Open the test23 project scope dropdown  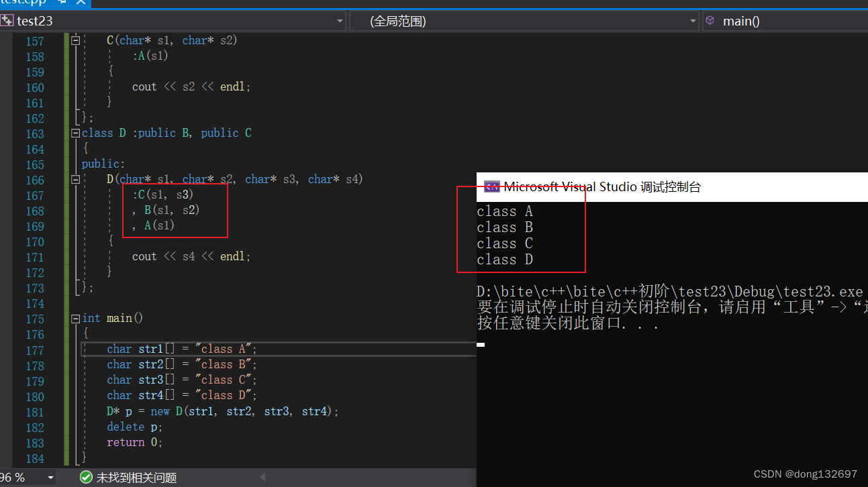tap(340, 21)
